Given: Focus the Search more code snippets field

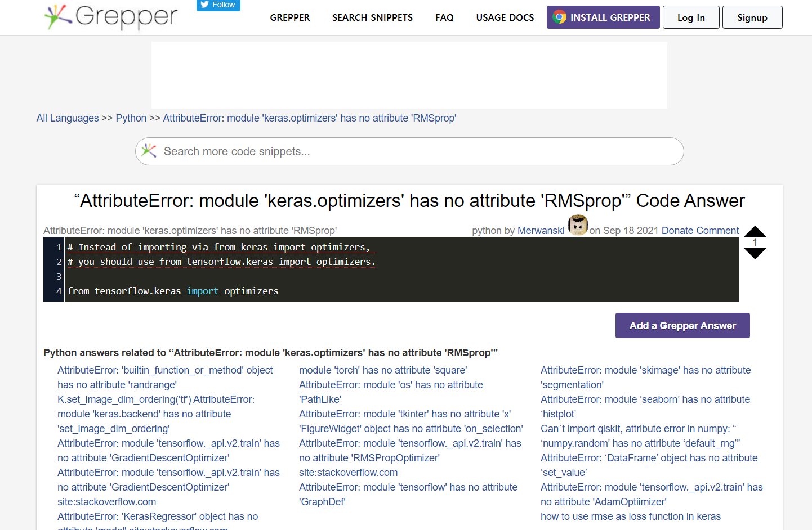Looking at the screenshot, I should click(409, 151).
